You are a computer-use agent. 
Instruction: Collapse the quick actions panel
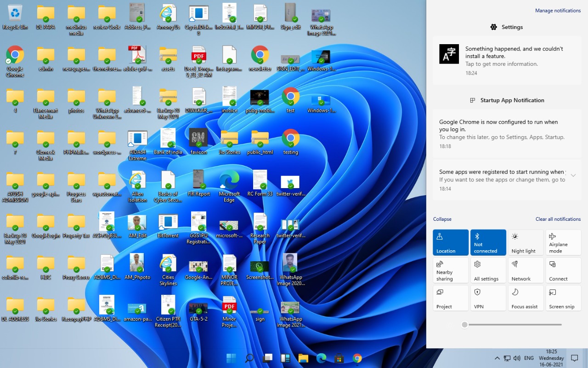point(442,219)
